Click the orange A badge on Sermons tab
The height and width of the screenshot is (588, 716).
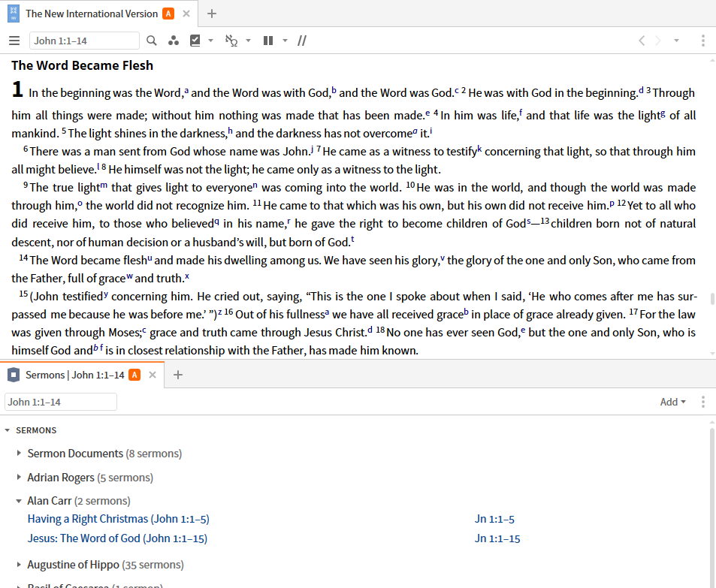(x=134, y=375)
